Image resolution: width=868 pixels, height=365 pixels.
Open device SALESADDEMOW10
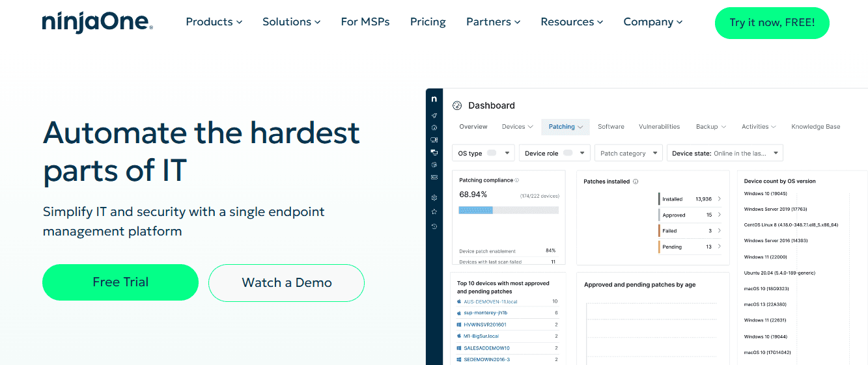tap(486, 348)
